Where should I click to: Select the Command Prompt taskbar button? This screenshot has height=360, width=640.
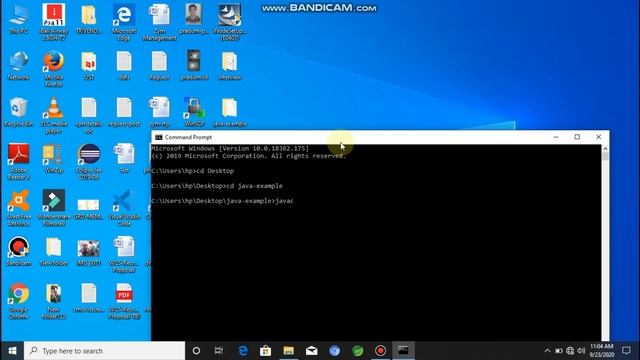403,351
